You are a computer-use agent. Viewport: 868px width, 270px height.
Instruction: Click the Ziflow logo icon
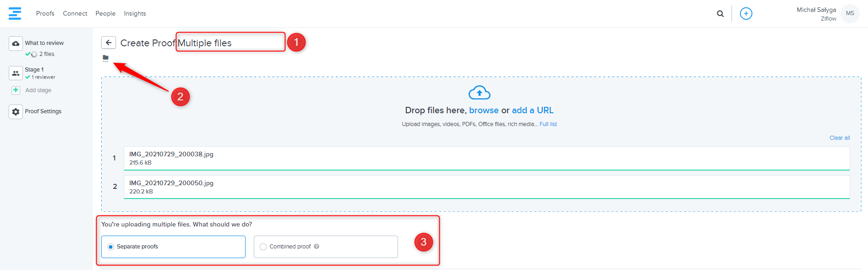click(x=15, y=13)
